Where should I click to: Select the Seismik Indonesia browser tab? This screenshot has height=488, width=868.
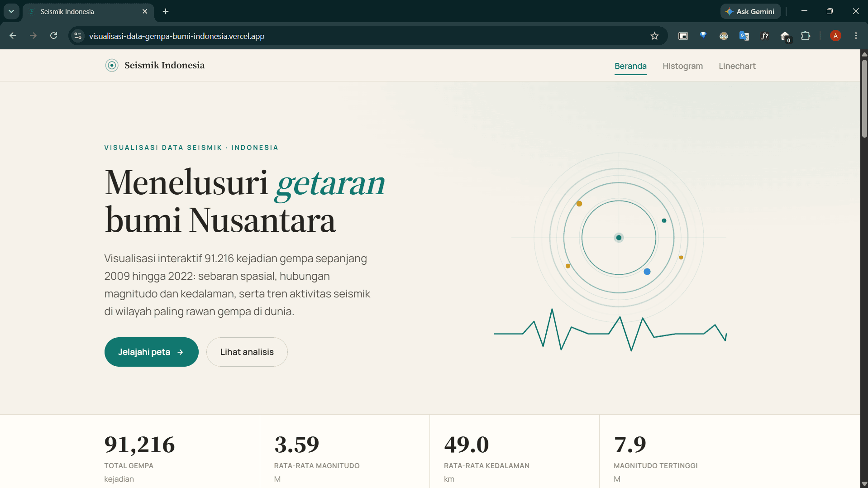point(88,12)
